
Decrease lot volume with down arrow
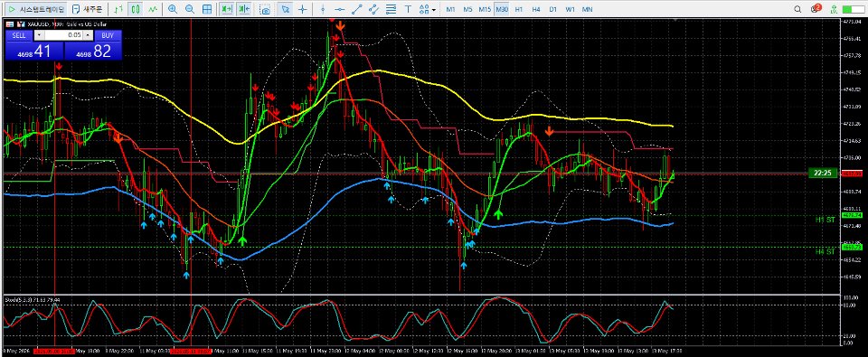point(39,35)
